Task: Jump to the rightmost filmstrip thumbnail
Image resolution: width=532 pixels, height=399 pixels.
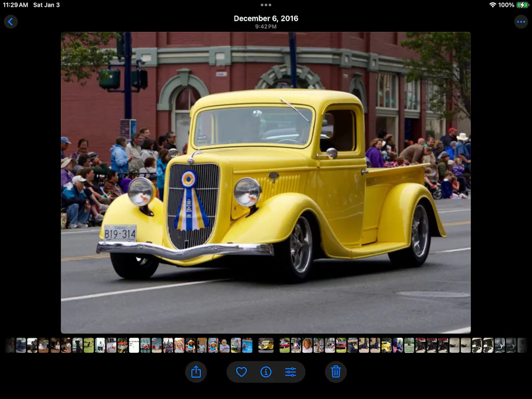Action: (x=522, y=345)
